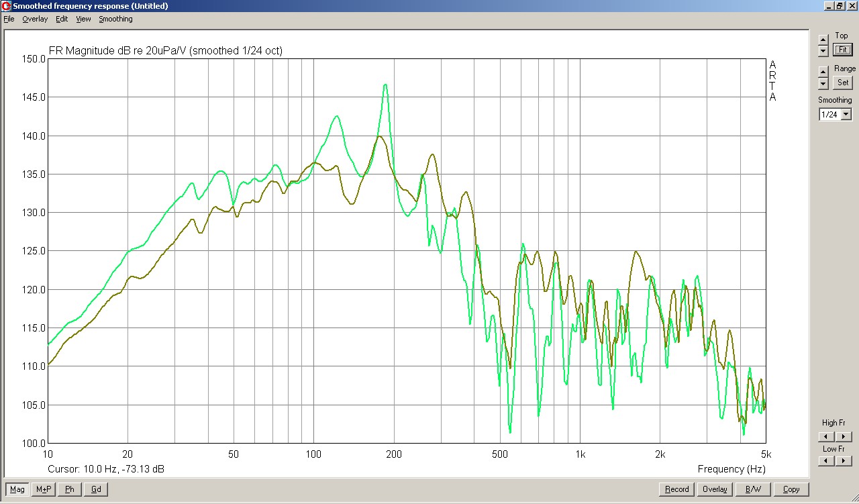
Task: Switch to Ph phase view
Action: tap(70, 489)
